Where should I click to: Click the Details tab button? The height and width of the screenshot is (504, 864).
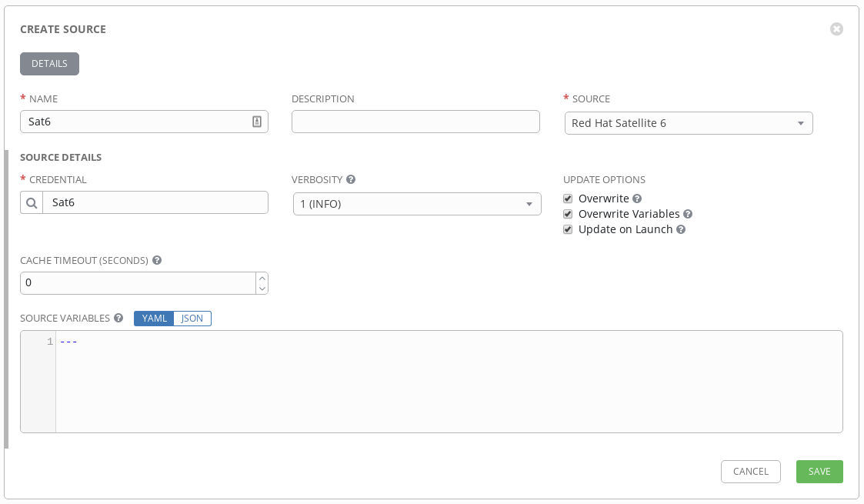pos(49,64)
